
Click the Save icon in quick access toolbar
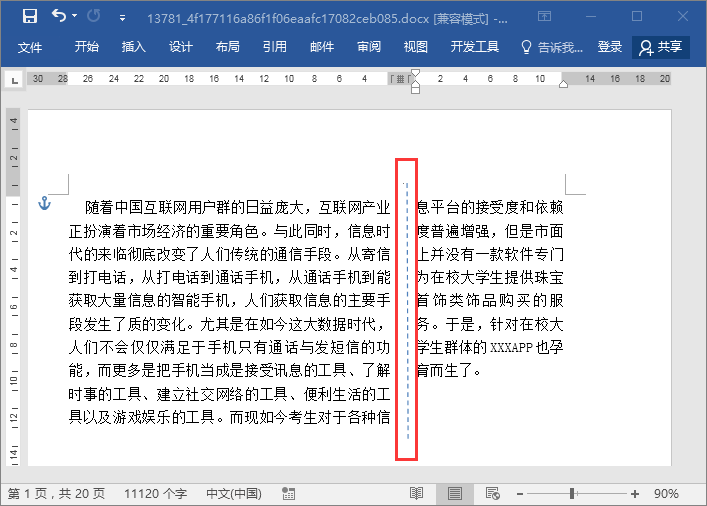[30, 17]
